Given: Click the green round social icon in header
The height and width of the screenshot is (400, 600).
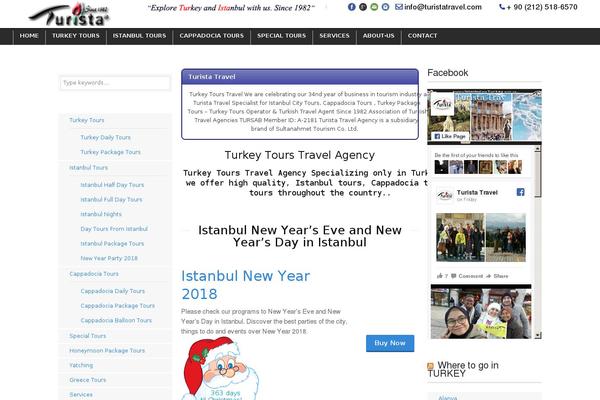Looking at the screenshot, I should tap(374, 7).
